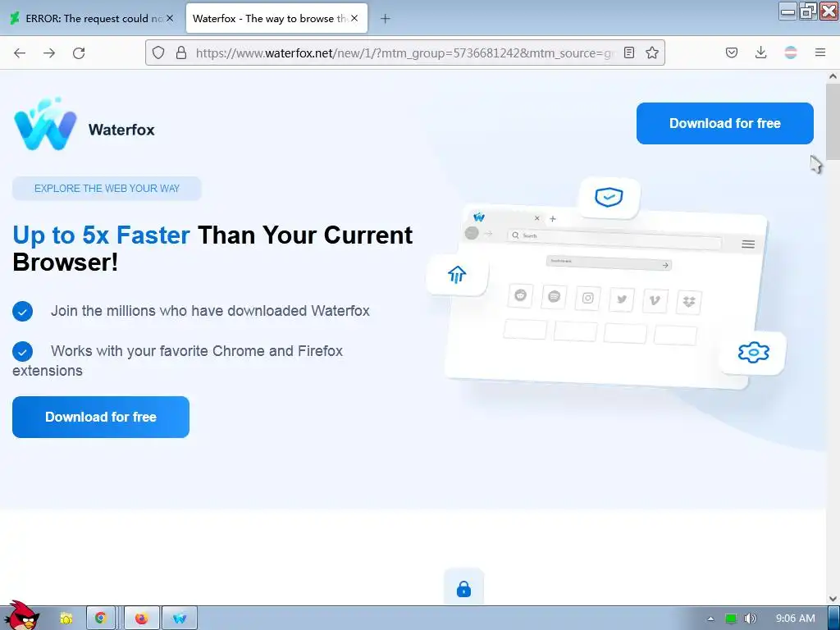840x630 pixels.
Task: Click the checkmark beside Works with your favorite
Action: click(22, 351)
